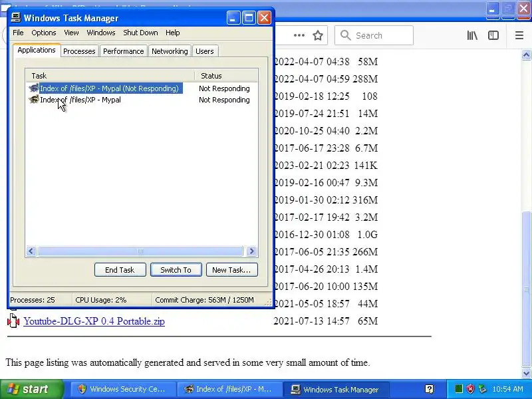The width and height of the screenshot is (532, 399).
Task: Click the New Task... button
Action: (231, 270)
